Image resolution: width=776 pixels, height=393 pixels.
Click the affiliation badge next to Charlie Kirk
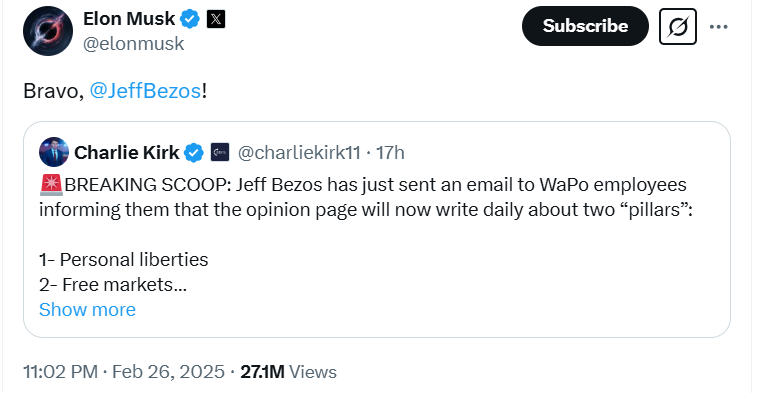pos(220,152)
